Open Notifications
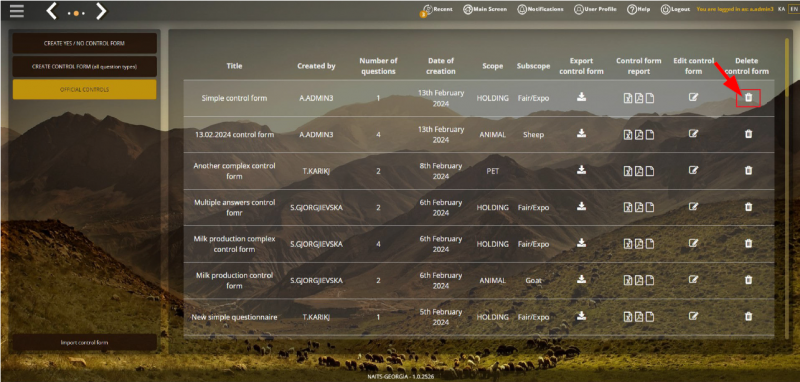Image resolution: width=800 pixels, height=382 pixels. tap(540, 9)
